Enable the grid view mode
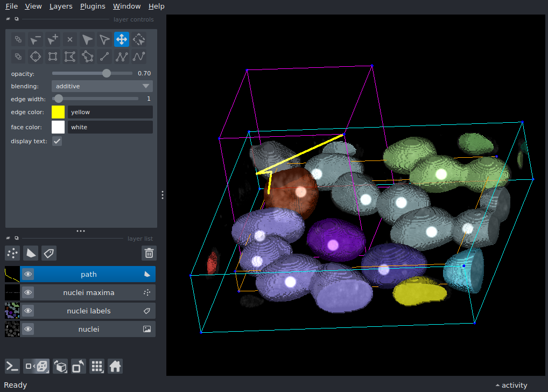This screenshot has width=548, height=392. click(97, 366)
